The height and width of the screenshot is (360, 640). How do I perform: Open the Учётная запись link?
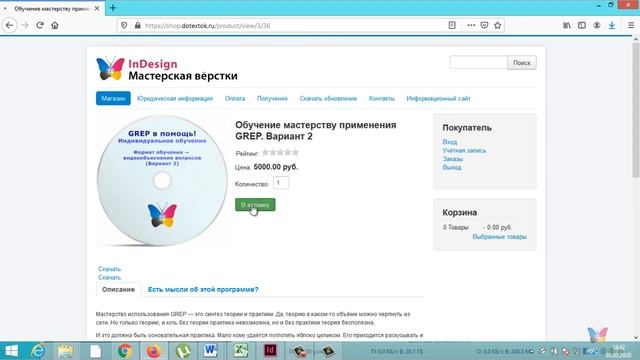coord(464,151)
